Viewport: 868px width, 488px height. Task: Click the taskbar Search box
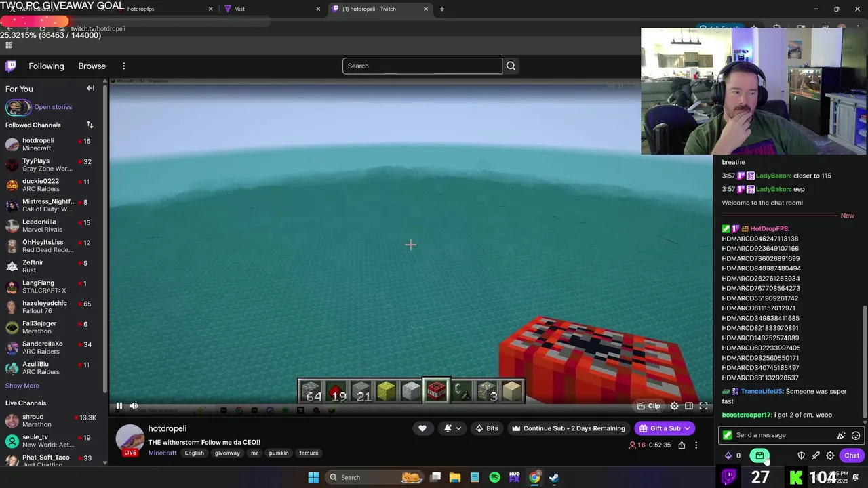374,477
